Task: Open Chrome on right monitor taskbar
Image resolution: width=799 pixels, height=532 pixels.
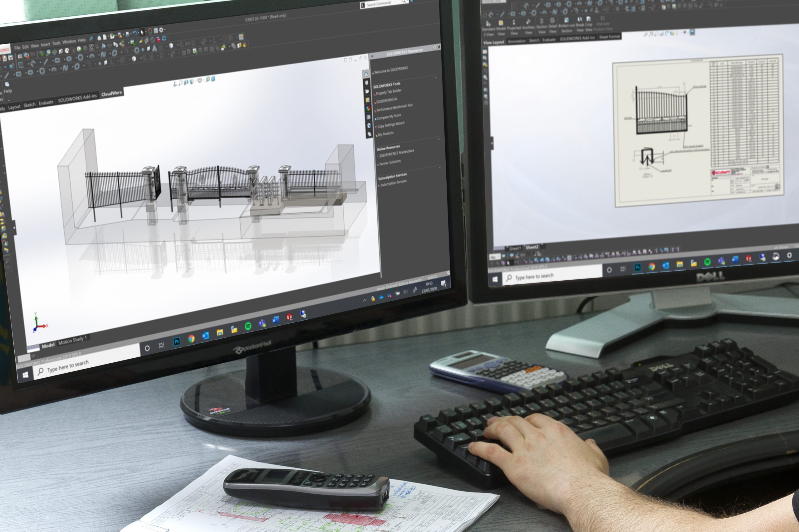Action: [x=651, y=266]
